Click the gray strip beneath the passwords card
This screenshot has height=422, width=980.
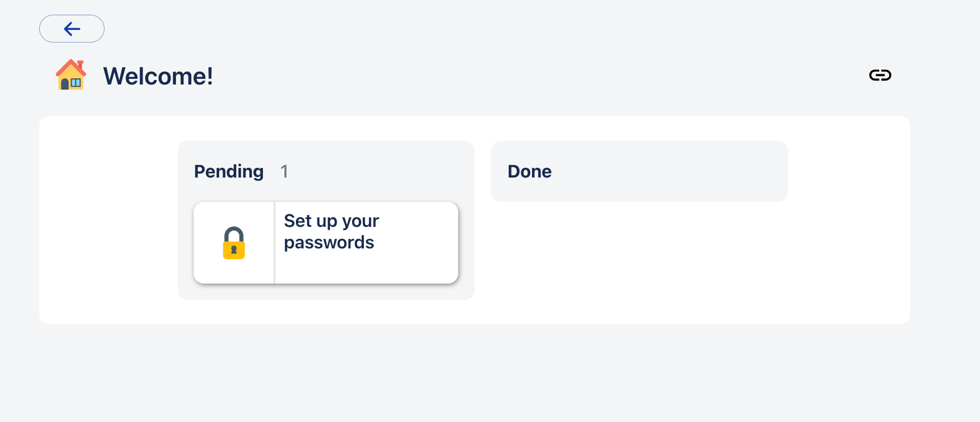coord(326,292)
